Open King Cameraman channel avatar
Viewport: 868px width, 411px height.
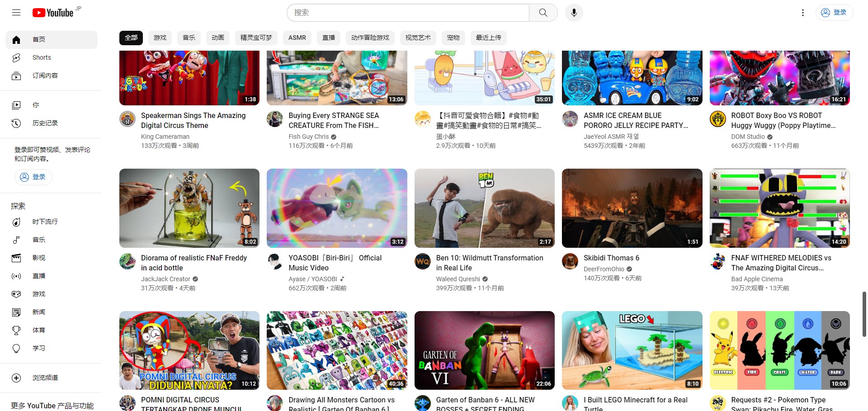(x=127, y=119)
